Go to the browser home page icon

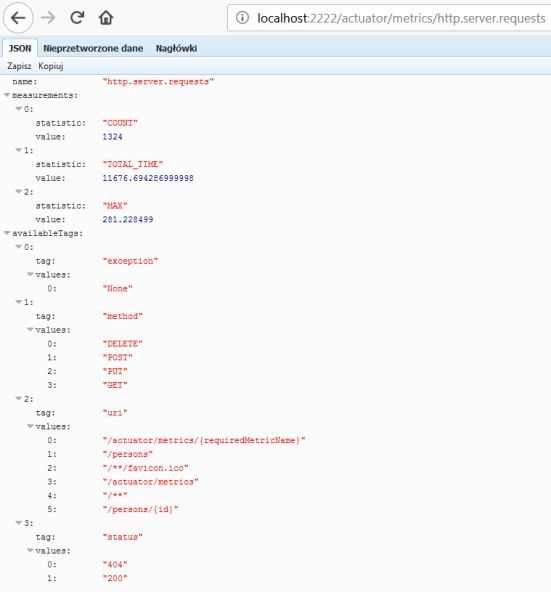(x=106, y=17)
